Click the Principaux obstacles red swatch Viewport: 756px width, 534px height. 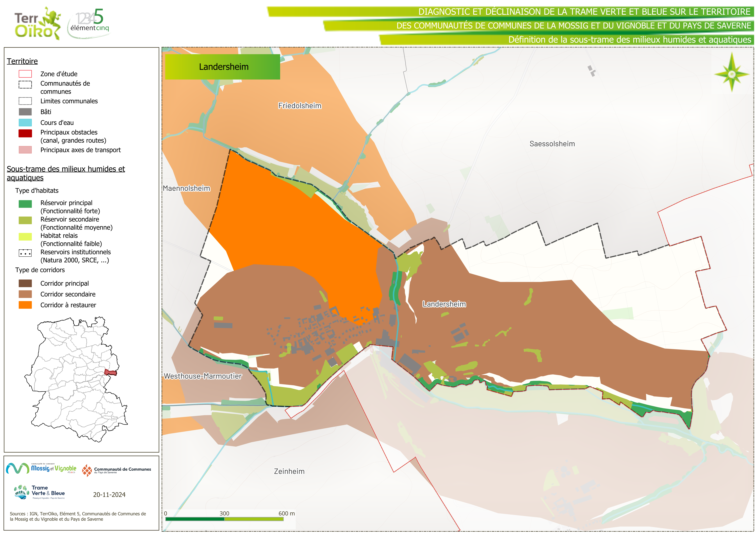tap(25, 133)
